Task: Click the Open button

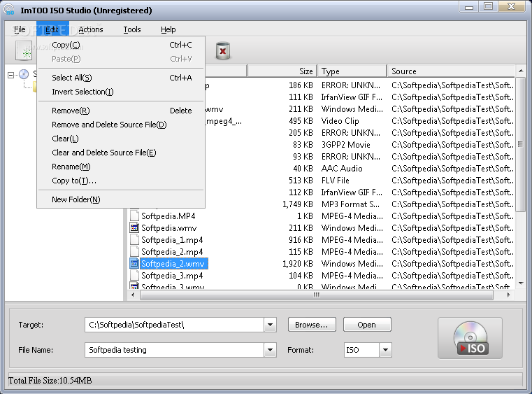Action: click(367, 325)
